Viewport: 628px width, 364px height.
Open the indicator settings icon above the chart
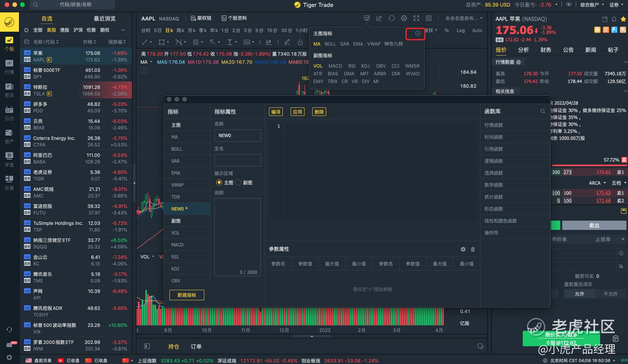pyautogui.click(x=367, y=18)
